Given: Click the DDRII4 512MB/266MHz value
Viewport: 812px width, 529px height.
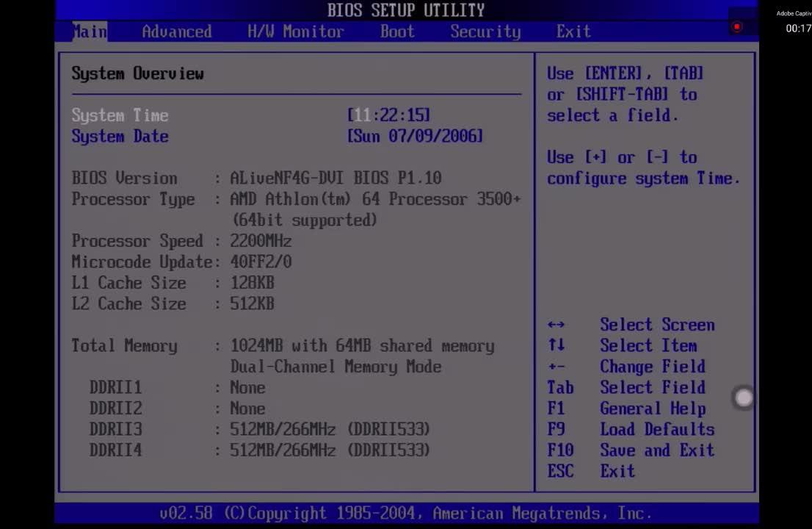Looking at the screenshot, I should coord(330,450).
